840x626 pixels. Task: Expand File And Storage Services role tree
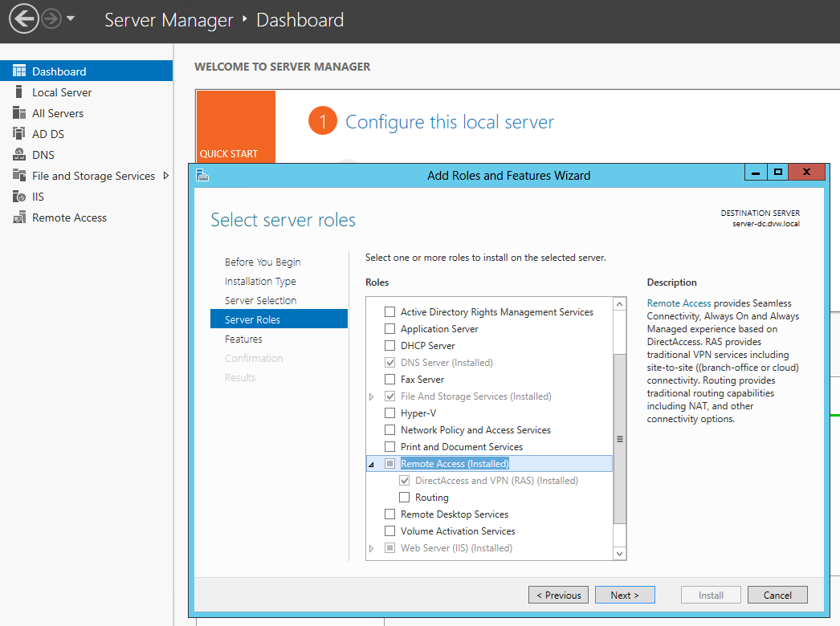coord(371,396)
